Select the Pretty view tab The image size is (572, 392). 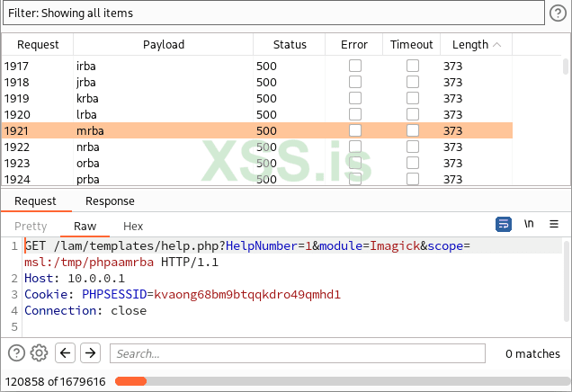click(x=31, y=226)
